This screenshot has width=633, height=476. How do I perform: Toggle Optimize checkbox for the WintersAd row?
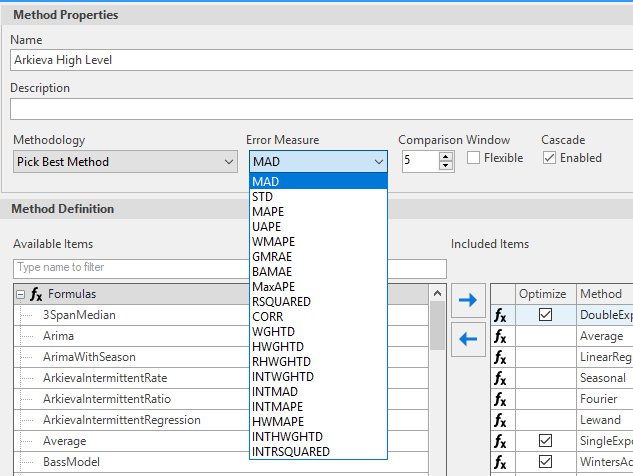(x=545, y=461)
